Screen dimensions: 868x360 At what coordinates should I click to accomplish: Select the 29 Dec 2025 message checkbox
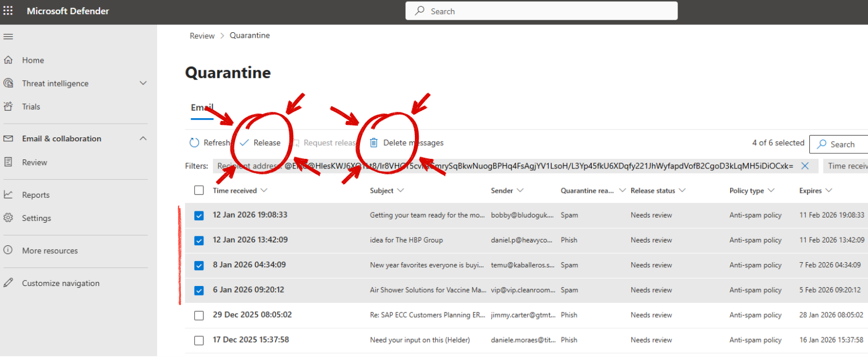[x=199, y=315]
